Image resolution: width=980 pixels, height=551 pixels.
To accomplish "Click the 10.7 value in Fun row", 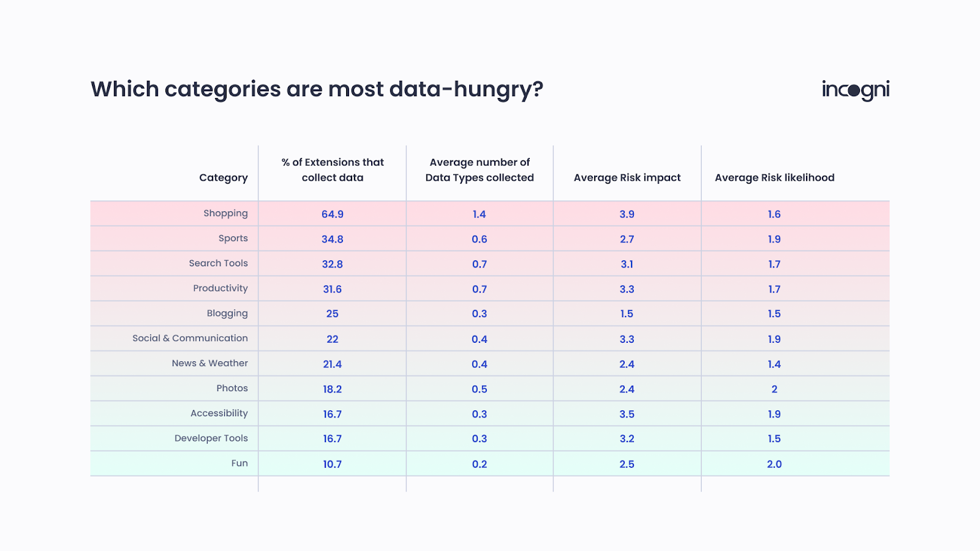I will [333, 464].
